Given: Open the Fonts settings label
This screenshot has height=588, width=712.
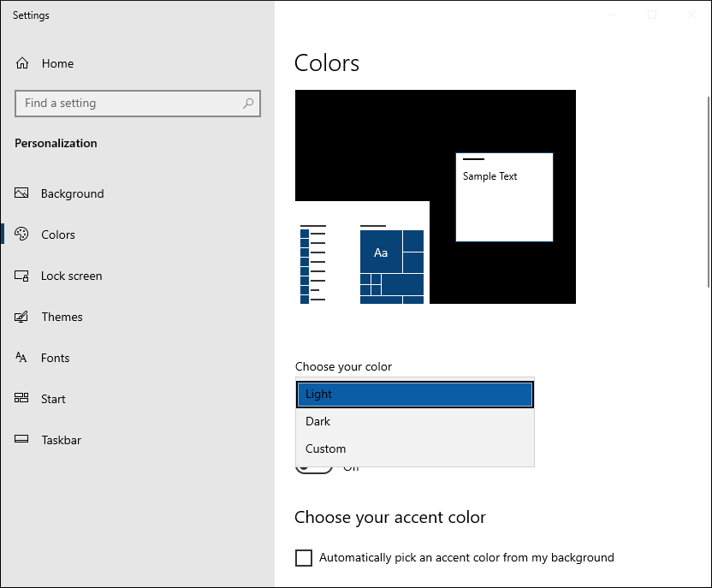Looking at the screenshot, I should (56, 358).
